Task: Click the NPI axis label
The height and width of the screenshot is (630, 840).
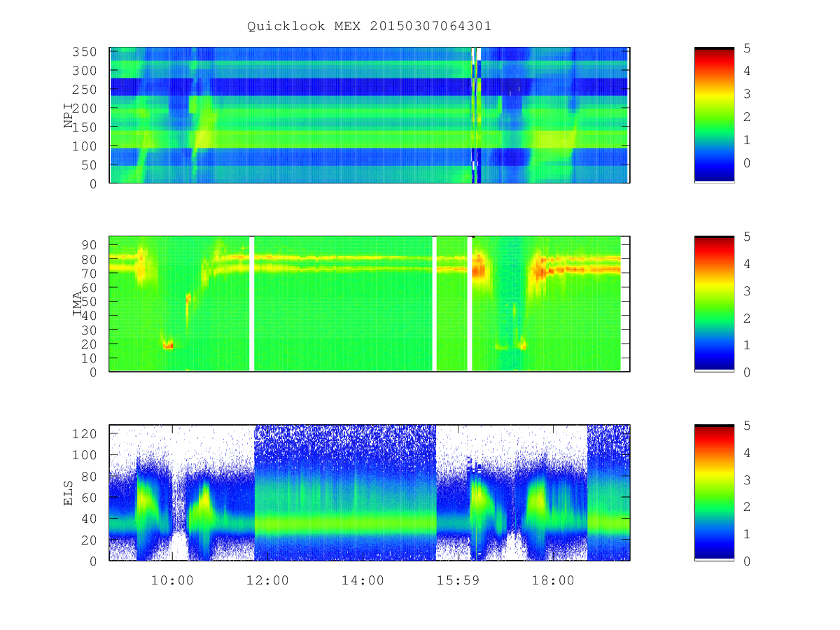Action: point(69,115)
